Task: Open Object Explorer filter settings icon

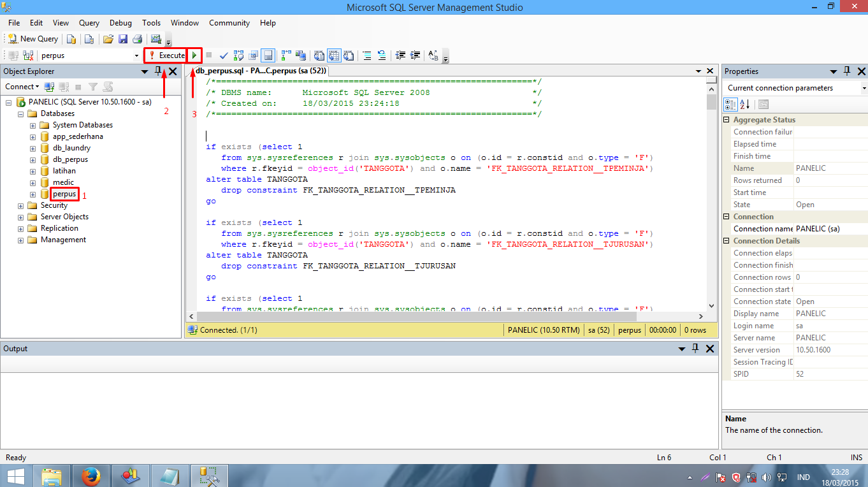Action: 92,86
